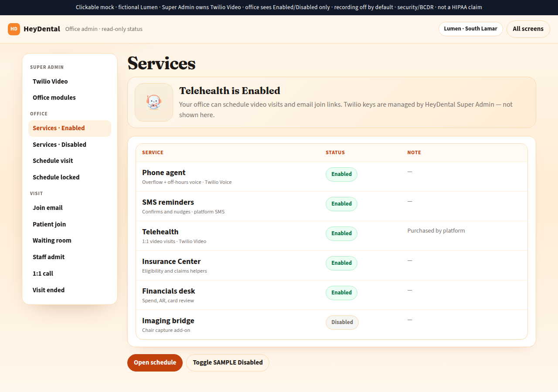Open the 1:1 call screen
Viewport: 558px width, 392px height.
(x=70, y=274)
